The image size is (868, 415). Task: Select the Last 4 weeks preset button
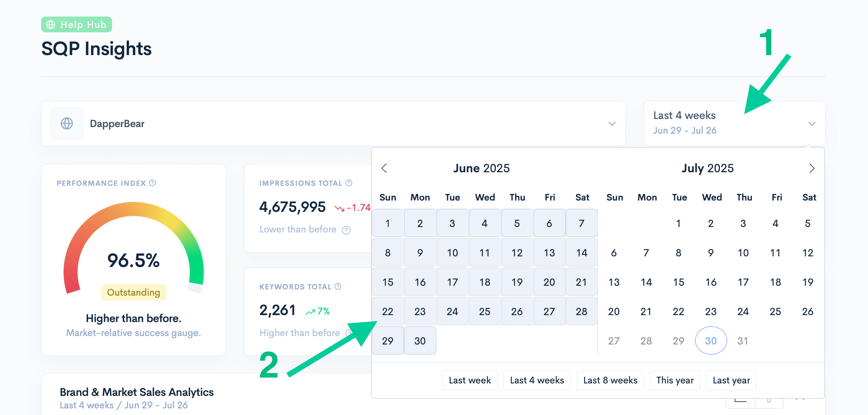point(537,380)
